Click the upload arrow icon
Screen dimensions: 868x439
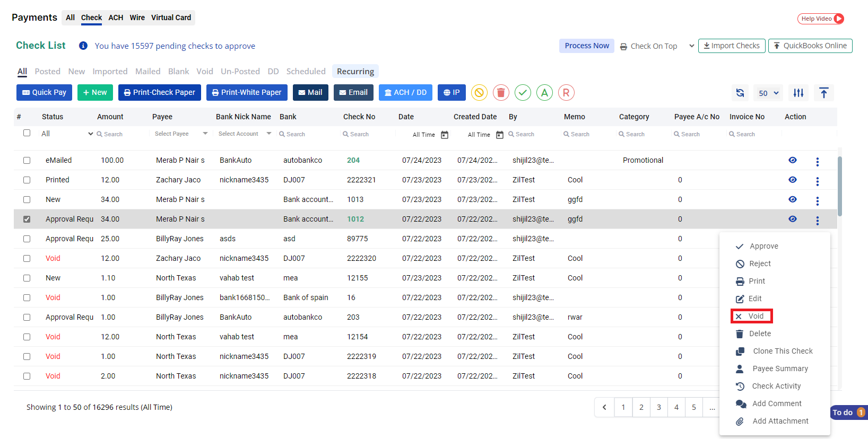[823, 93]
